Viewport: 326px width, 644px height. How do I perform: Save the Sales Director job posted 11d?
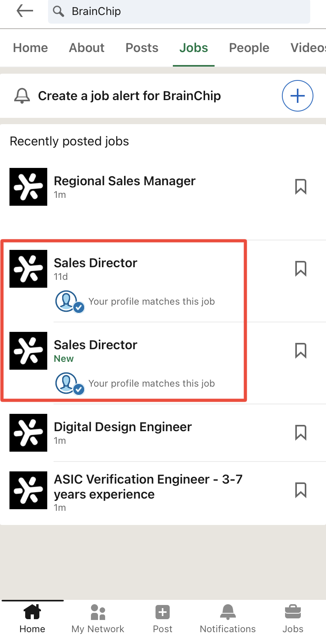[301, 269]
